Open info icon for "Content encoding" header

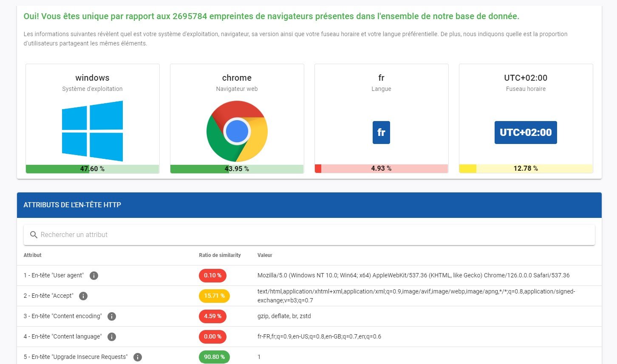[x=112, y=316]
